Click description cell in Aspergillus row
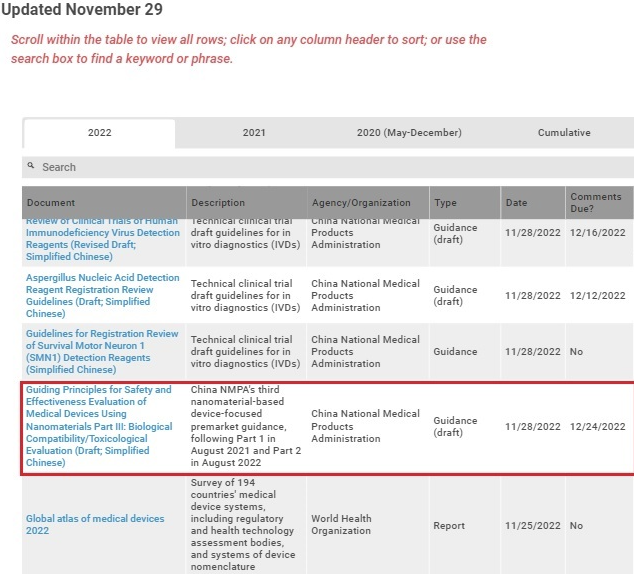634x574 pixels. [245, 295]
